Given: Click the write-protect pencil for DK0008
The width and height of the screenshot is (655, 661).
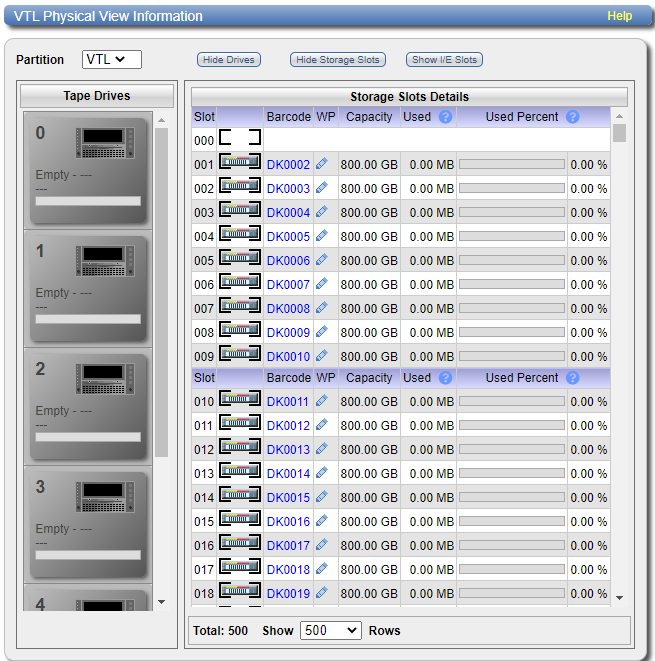Looking at the screenshot, I should [x=322, y=308].
